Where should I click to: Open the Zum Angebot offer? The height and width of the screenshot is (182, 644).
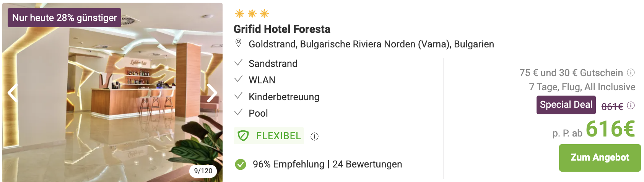coord(600,158)
